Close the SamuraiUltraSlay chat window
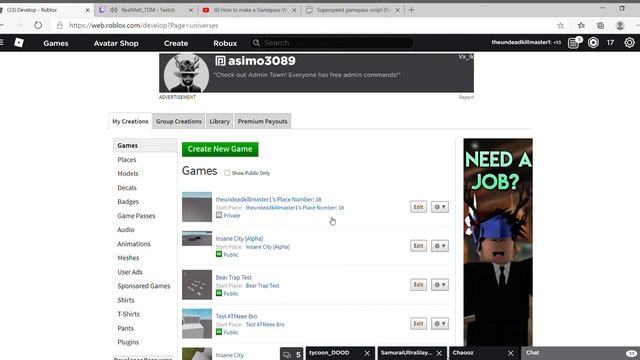640x360 pixels. [x=439, y=353]
